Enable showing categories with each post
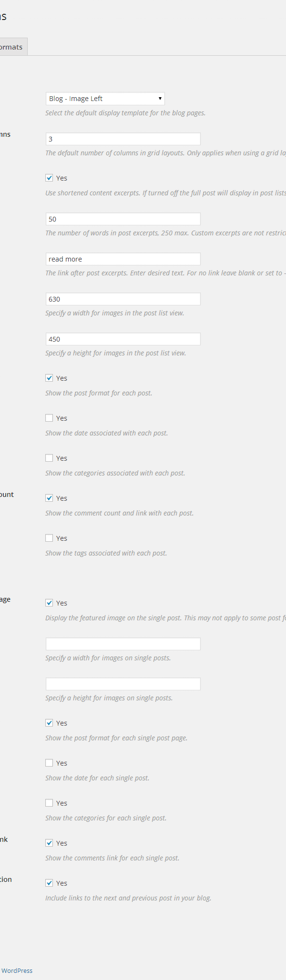The image size is (286, 980). tap(49, 458)
